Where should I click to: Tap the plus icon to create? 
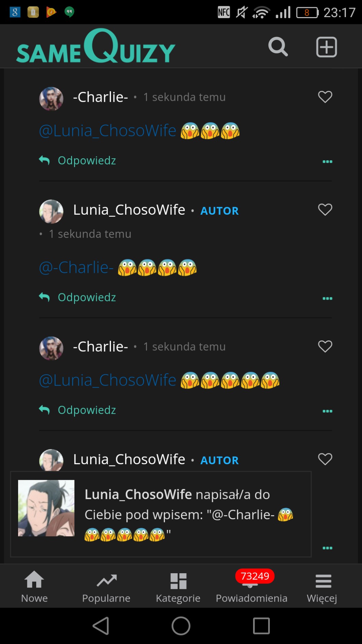pos(326,47)
